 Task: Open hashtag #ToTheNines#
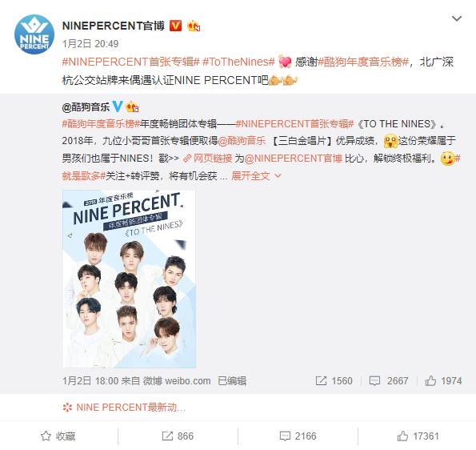click(238, 62)
